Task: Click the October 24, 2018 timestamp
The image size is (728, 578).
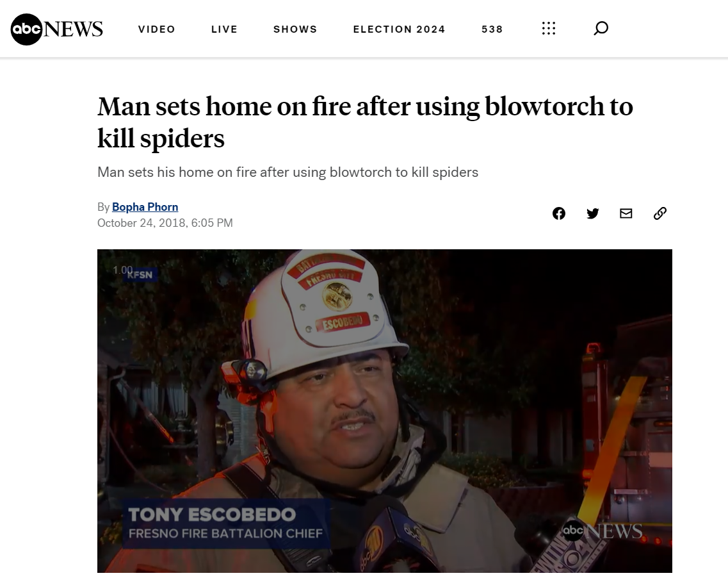Action: pyautogui.click(x=165, y=223)
